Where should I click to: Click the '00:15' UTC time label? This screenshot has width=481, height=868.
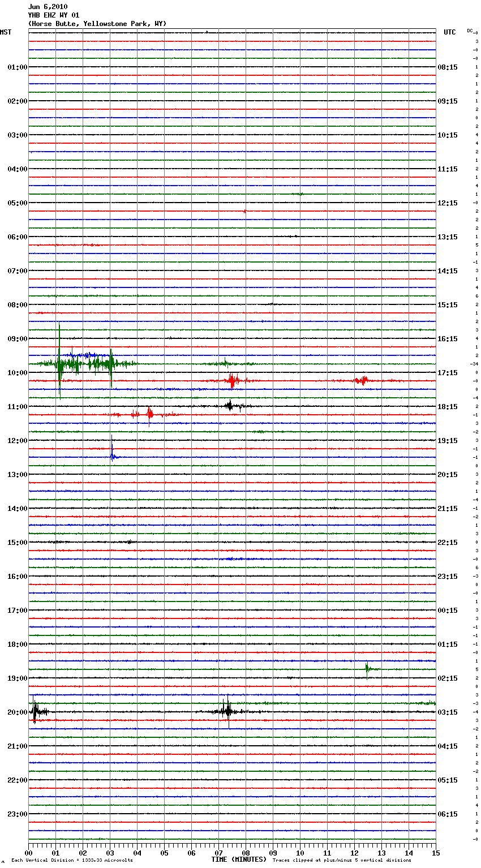tap(448, 611)
